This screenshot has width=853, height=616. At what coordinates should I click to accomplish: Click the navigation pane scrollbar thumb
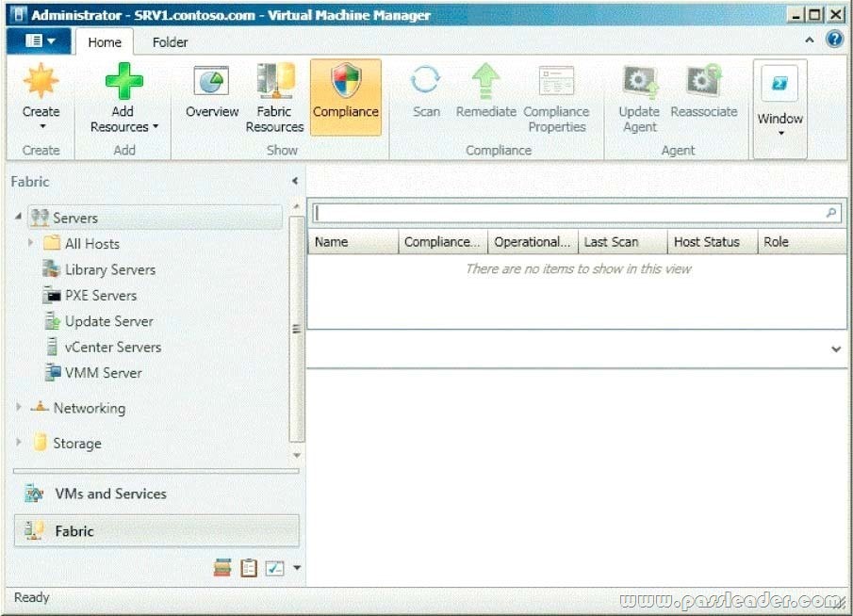[297, 329]
